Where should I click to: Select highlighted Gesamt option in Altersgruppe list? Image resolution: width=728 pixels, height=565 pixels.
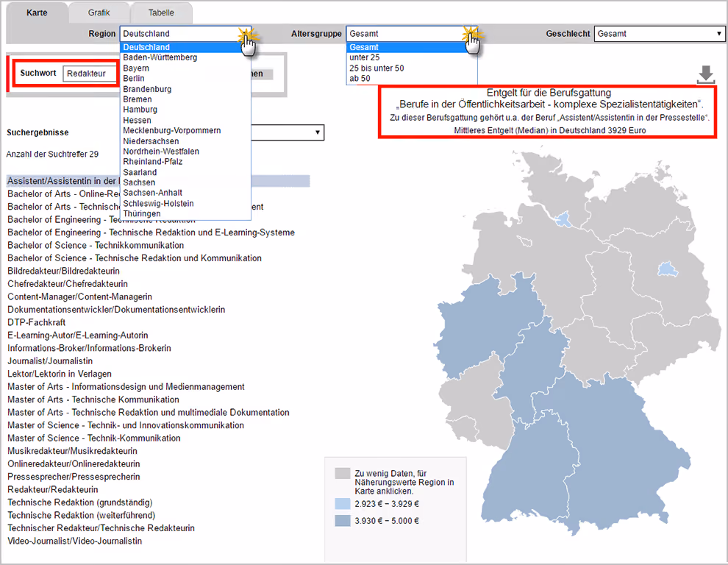(412, 47)
